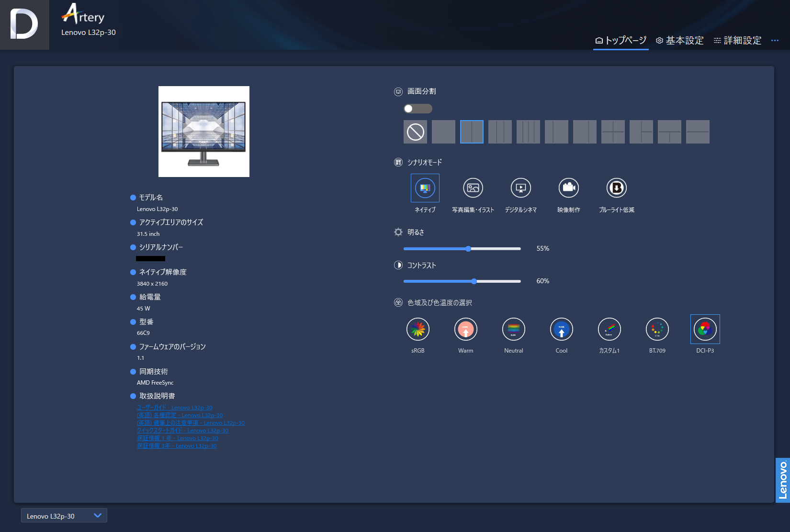Choose the デジタルシネマ scenario mode
This screenshot has width=790, height=532.
click(520, 188)
